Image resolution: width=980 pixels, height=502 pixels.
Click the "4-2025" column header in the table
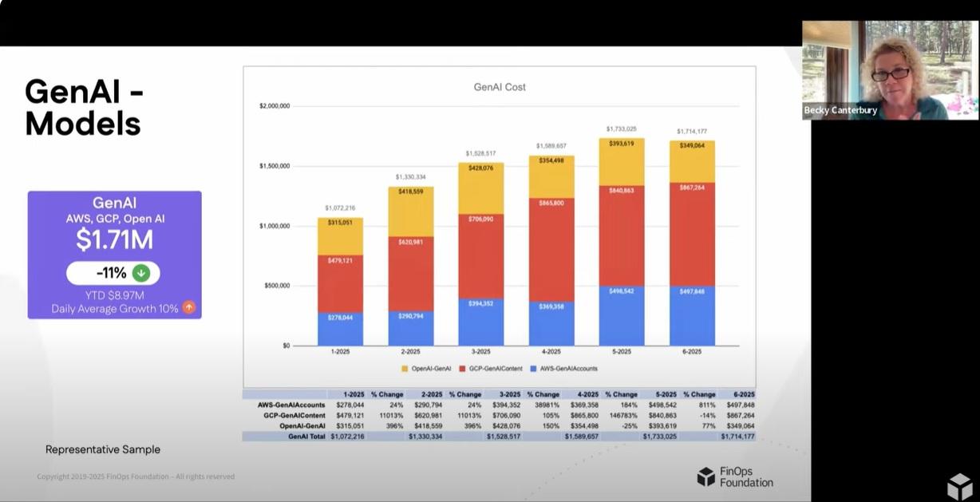pos(587,394)
